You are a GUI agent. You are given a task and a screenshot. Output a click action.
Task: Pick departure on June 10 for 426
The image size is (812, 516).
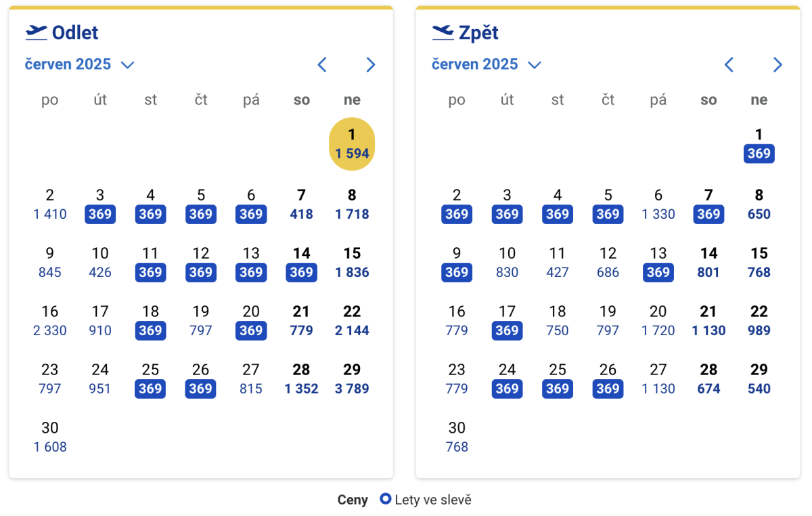coord(100,263)
